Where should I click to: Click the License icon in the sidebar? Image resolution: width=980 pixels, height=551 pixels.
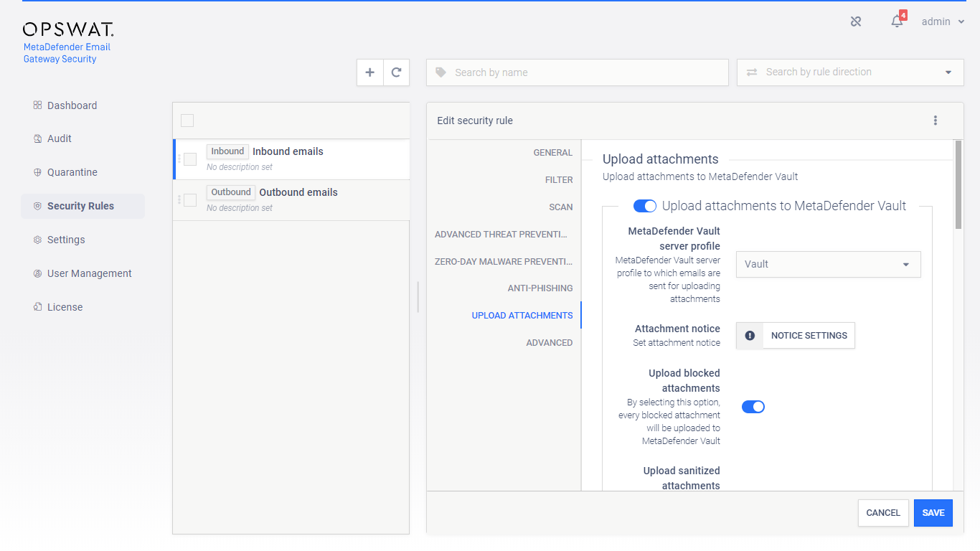tap(37, 307)
